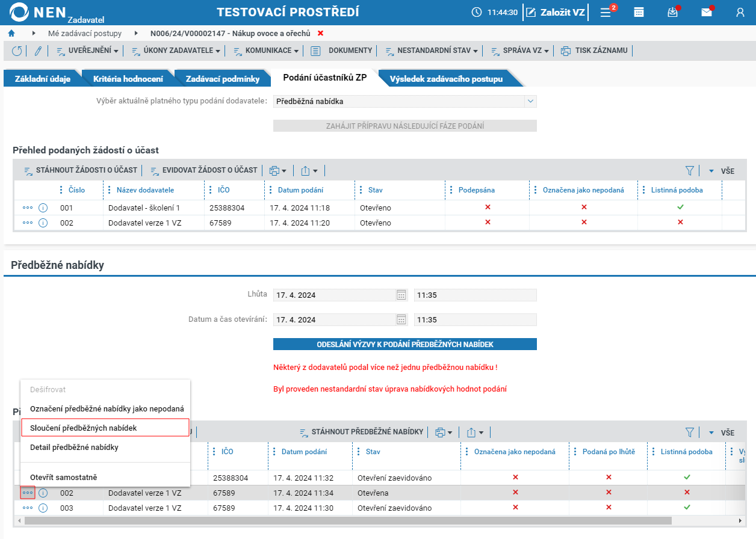756x539 pixels.
Task: Switch to Výsledek zadávacího postupu tab
Action: pos(446,79)
